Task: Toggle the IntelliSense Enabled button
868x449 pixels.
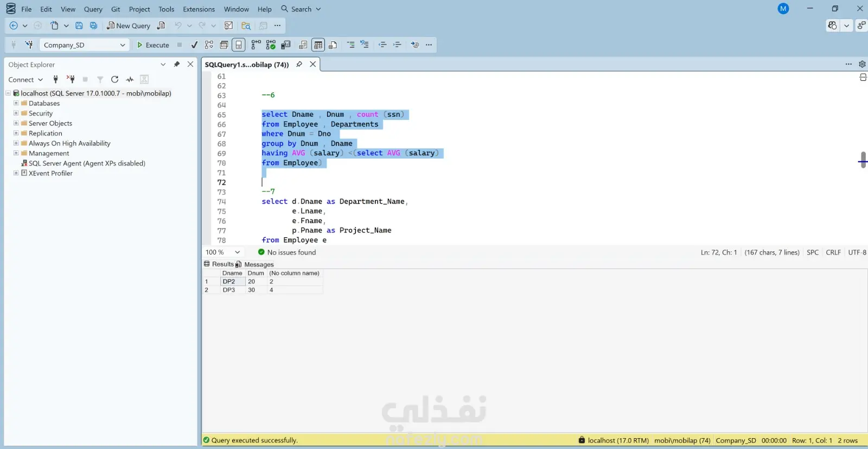Action: coord(239,45)
